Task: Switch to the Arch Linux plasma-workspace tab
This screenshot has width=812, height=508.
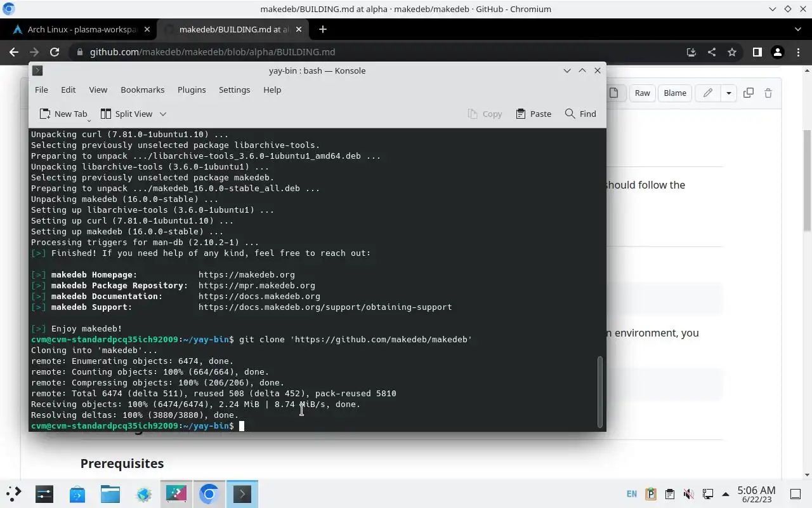Action: tap(81, 29)
